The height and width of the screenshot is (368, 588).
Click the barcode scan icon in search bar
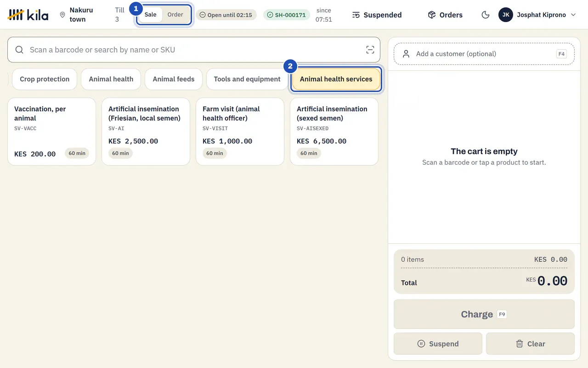(x=370, y=50)
